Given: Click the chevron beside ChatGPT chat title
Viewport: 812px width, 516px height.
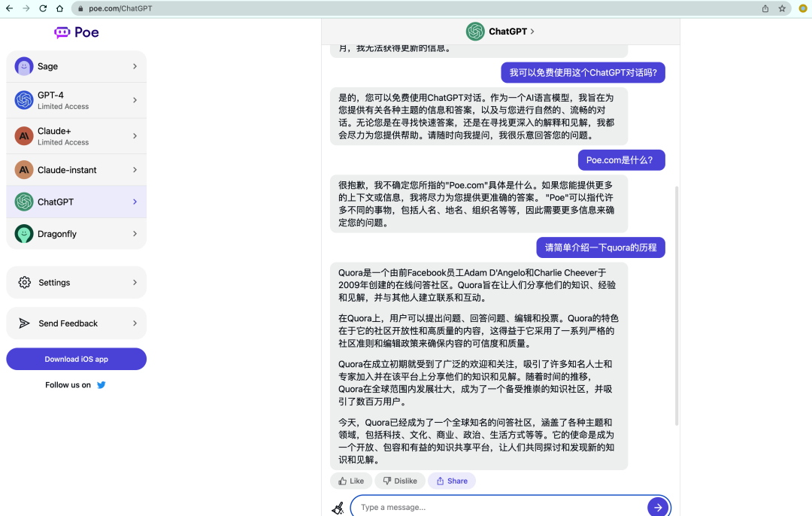Looking at the screenshot, I should click(x=532, y=32).
